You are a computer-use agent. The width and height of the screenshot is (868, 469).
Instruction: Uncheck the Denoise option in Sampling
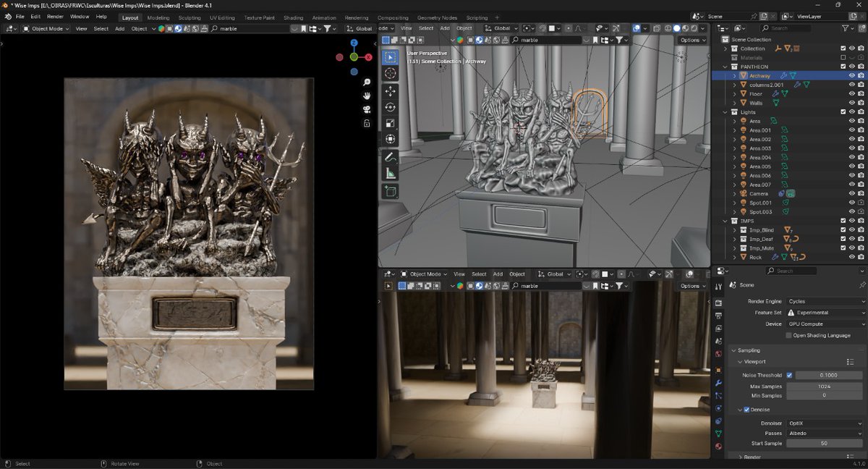click(746, 410)
